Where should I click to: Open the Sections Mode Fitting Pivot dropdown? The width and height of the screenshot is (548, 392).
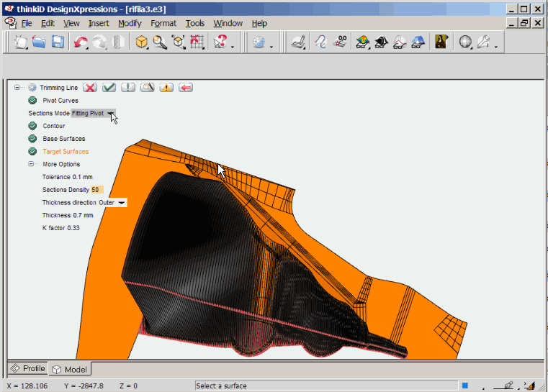(110, 114)
